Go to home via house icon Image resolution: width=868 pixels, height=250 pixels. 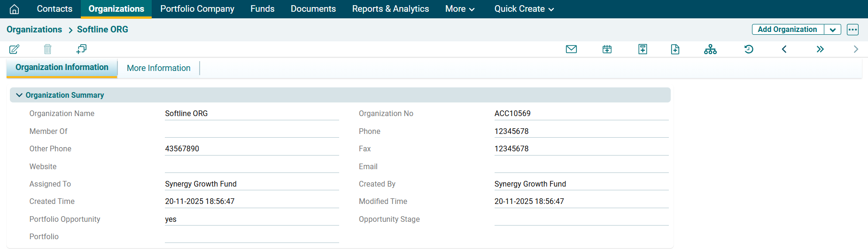[x=15, y=9]
